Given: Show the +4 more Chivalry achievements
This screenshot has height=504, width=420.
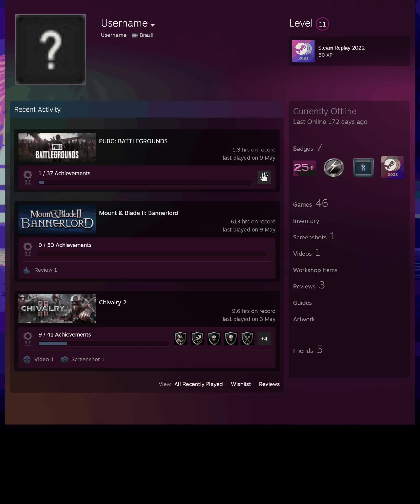Looking at the screenshot, I should [264, 339].
